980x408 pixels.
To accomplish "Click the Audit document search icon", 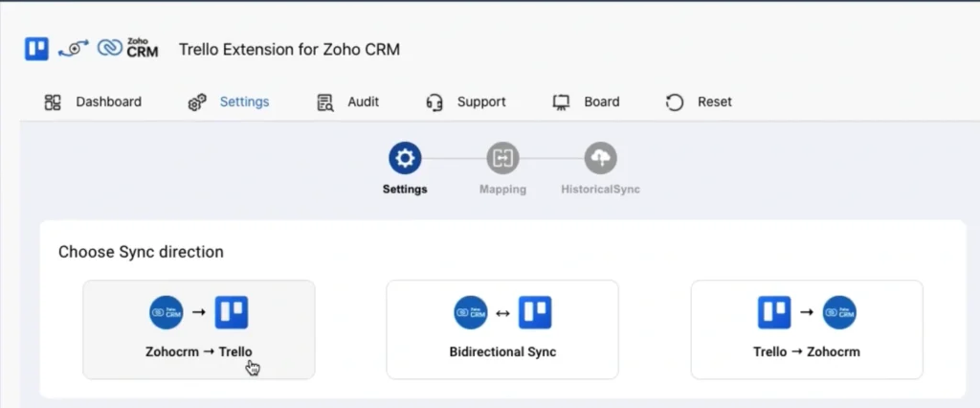I will tap(325, 102).
